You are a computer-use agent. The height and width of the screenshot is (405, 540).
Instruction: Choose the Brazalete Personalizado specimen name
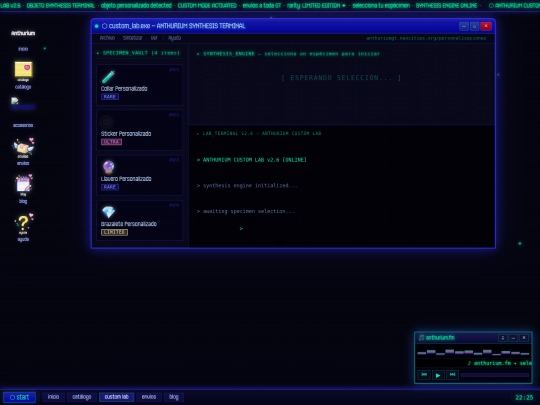click(x=129, y=224)
